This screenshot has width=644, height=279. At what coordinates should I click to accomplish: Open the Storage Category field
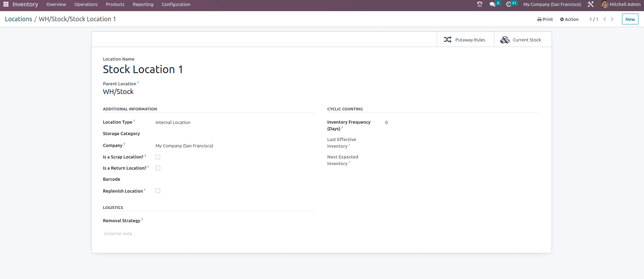pyautogui.click(x=235, y=134)
